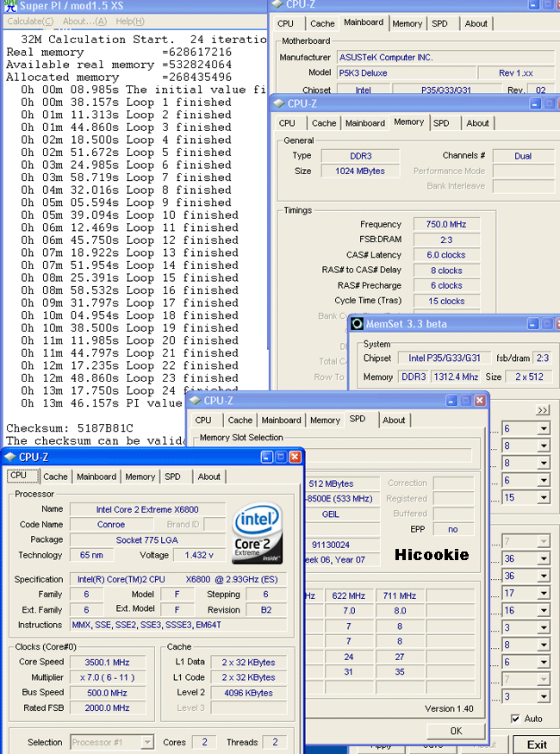
Task: Click the 750.0 MHz memory frequency value
Action: (446, 225)
